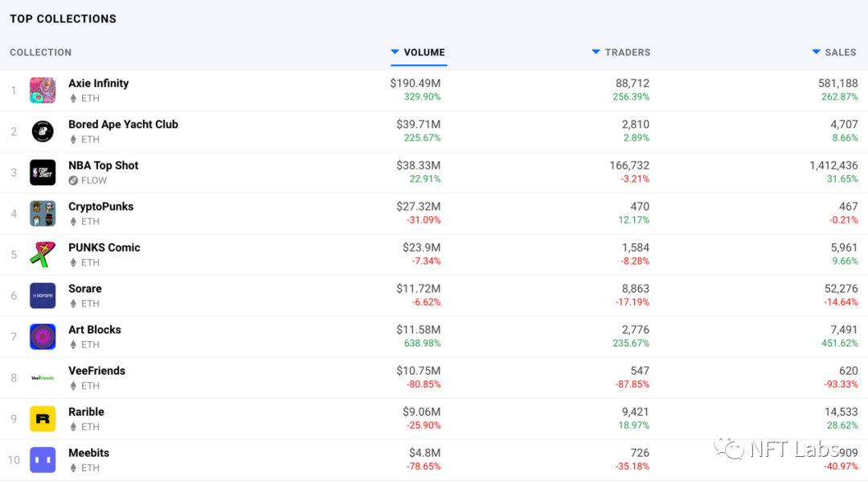Click the 14,533 sales count
Viewport: 868px width, 485px height.
[x=841, y=411]
